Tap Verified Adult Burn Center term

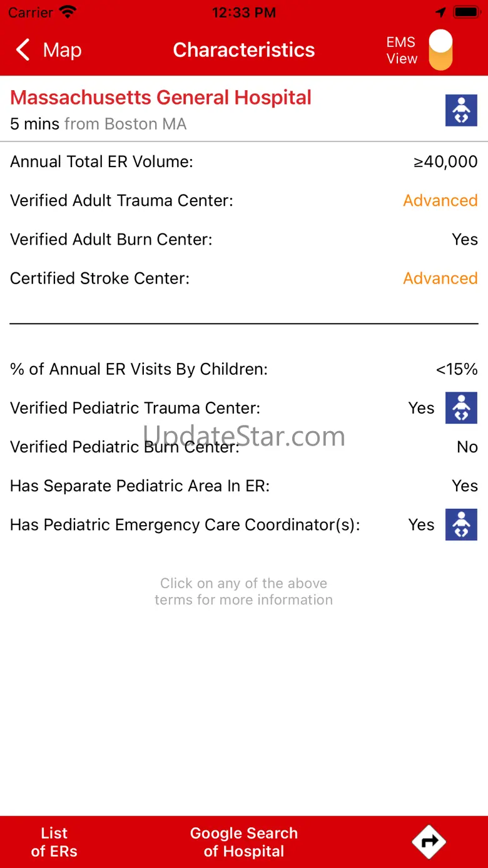pos(111,239)
